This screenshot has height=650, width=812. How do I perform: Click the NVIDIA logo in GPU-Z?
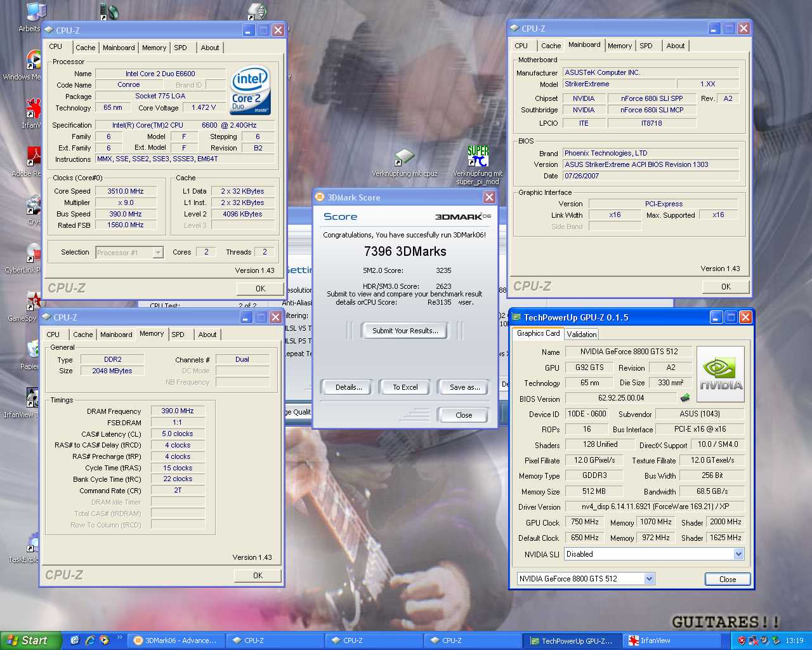(x=721, y=373)
